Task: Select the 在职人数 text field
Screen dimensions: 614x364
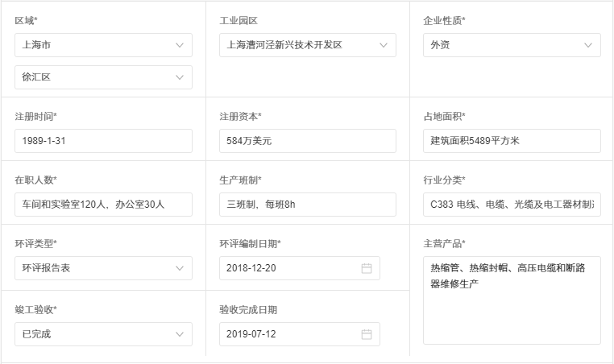Action: coord(103,205)
